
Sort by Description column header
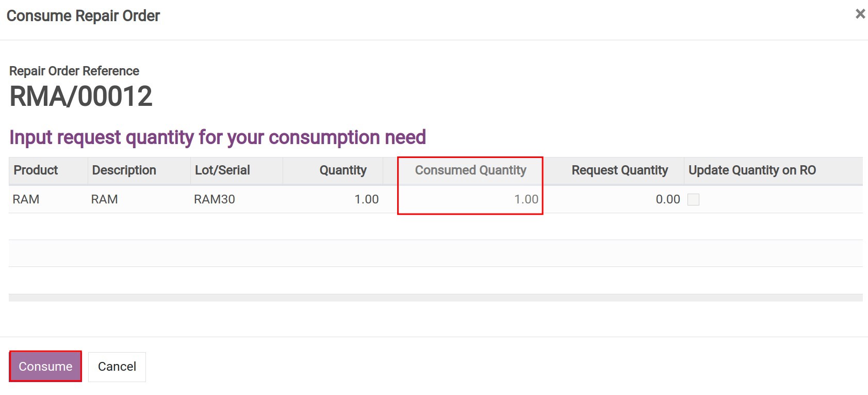point(124,170)
